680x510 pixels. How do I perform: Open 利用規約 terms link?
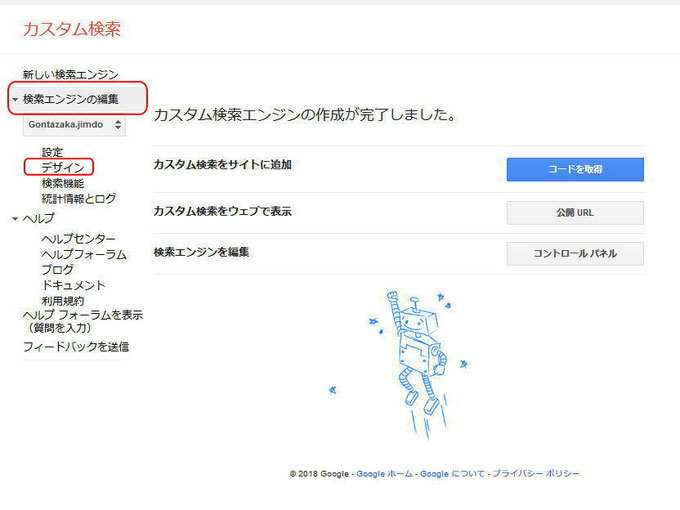coord(63,301)
